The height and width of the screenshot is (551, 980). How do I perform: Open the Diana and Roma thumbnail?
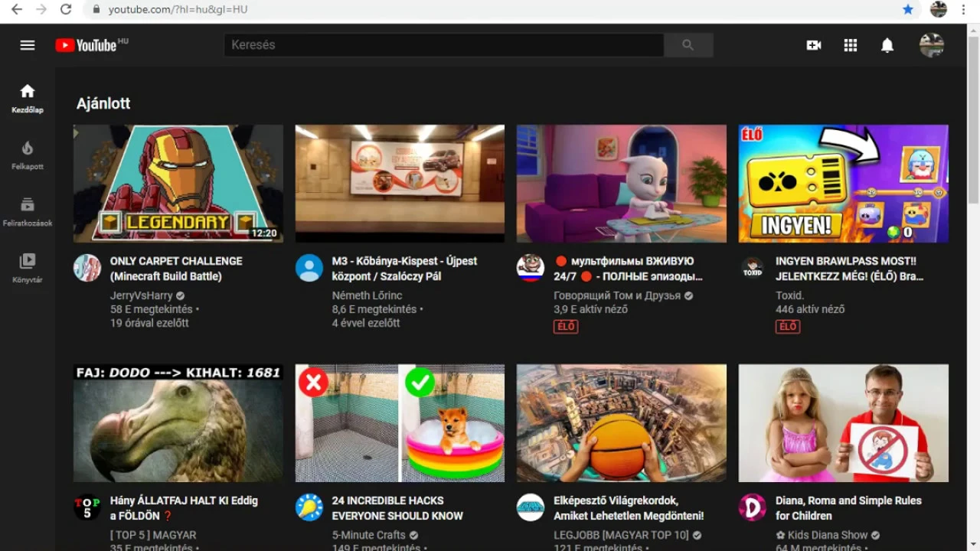[x=844, y=423]
